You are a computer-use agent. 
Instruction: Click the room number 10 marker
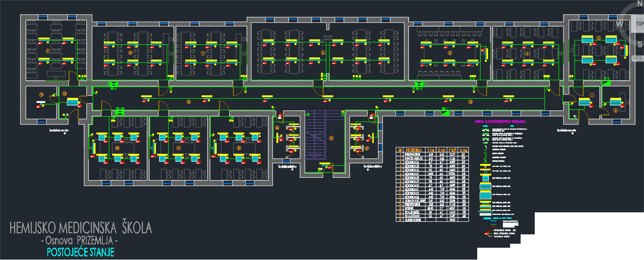(x=117, y=148)
